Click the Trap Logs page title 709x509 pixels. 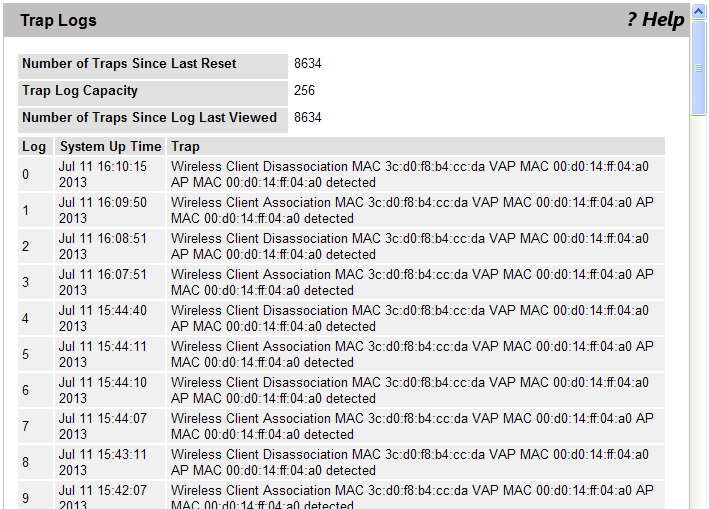point(58,20)
